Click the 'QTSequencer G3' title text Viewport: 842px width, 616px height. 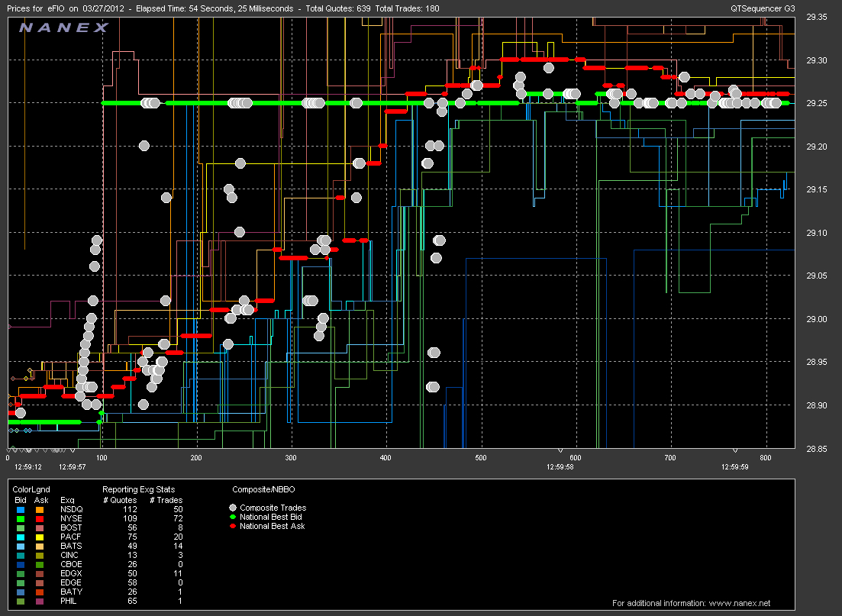coord(763,8)
